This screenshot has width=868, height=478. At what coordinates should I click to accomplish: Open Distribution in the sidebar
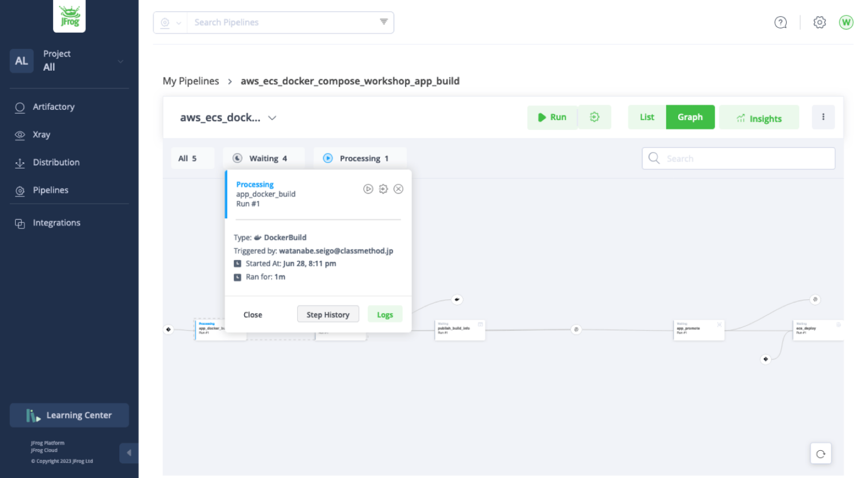tap(55, 162)
